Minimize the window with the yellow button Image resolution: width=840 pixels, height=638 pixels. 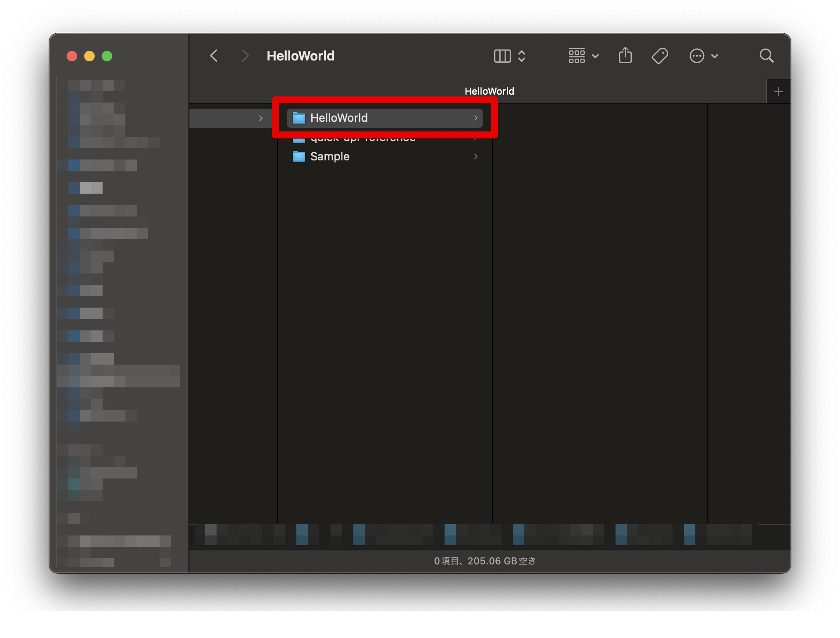click(89, 56)
